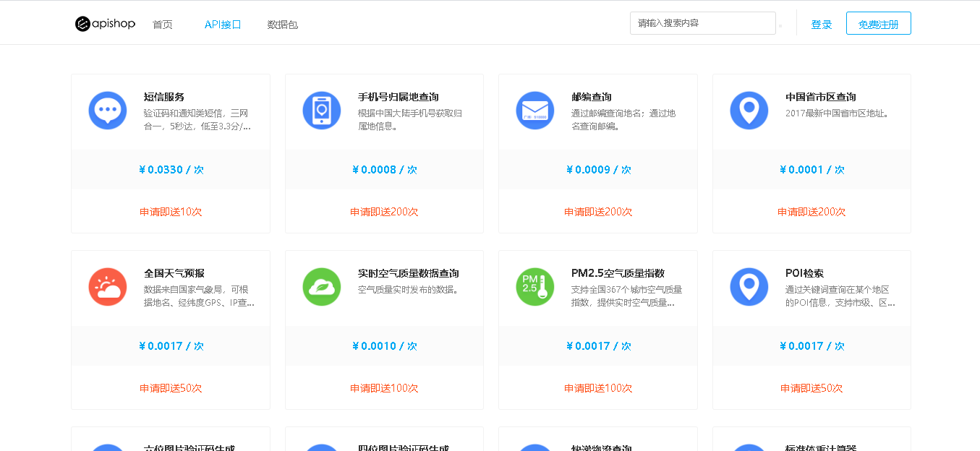Click the ¥0.0010 / 次 price for 实时空气质量
Screen dimensions: 980x451
[384, 346]
